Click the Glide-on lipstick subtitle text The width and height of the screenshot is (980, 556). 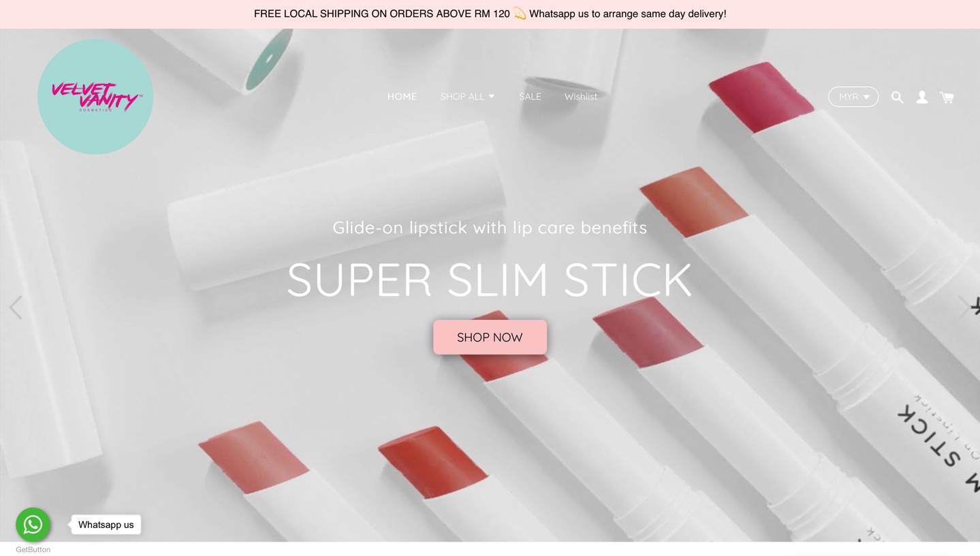coord(490,227)
